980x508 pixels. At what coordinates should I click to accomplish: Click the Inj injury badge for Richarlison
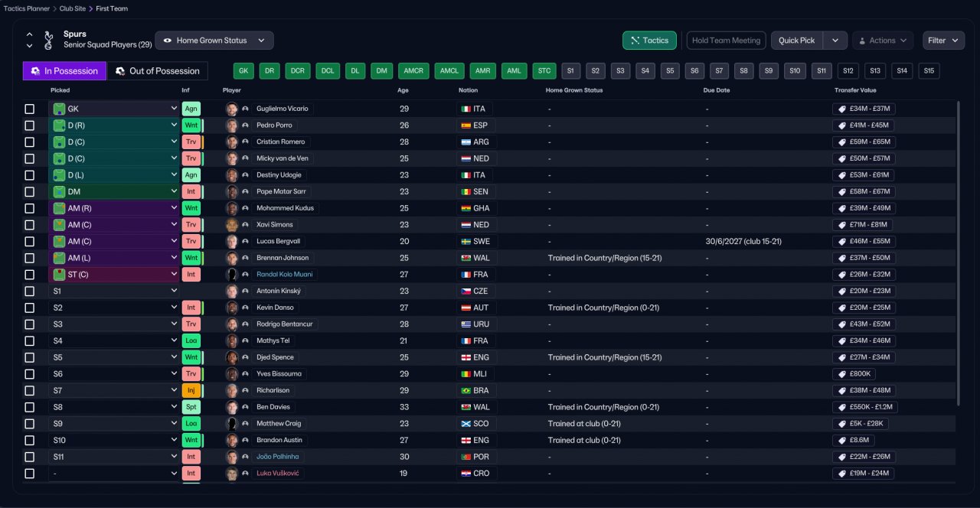click(x=191, y=391)
